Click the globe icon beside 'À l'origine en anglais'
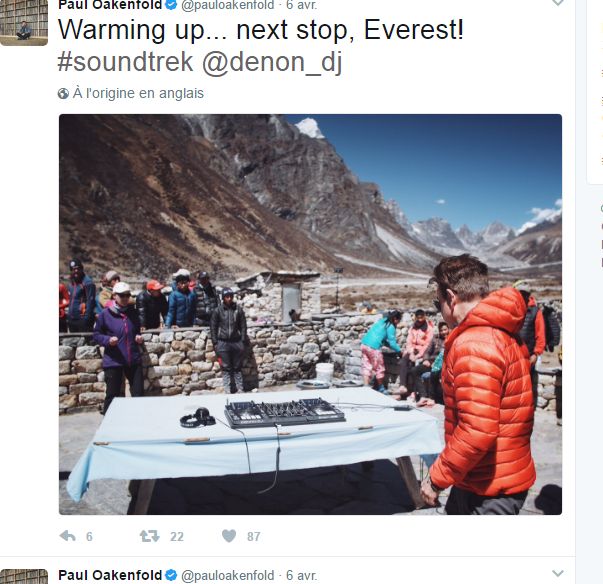 point(63,93)
